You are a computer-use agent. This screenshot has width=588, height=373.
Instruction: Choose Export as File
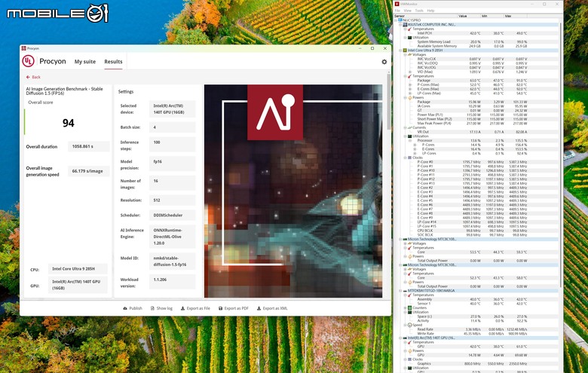[x=195, y=308]
